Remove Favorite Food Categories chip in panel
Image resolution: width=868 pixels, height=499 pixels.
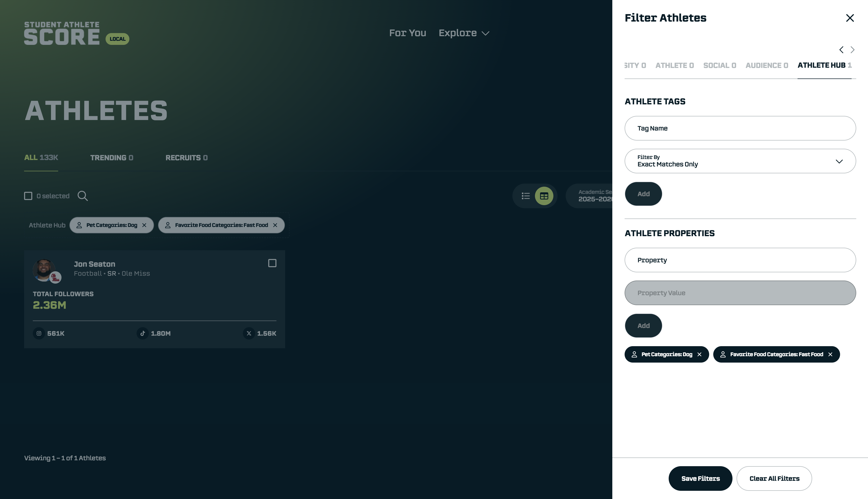830,354
